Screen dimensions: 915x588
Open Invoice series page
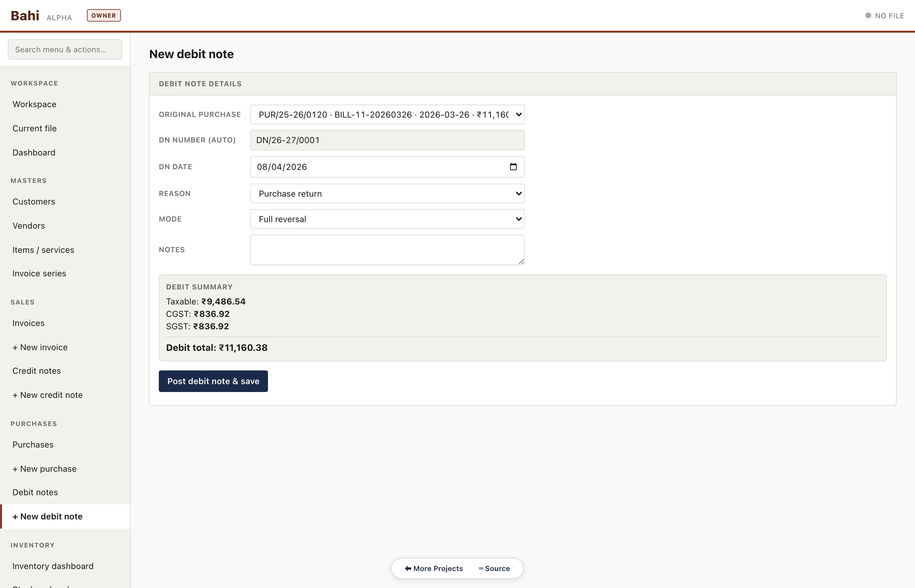[39, 273]
